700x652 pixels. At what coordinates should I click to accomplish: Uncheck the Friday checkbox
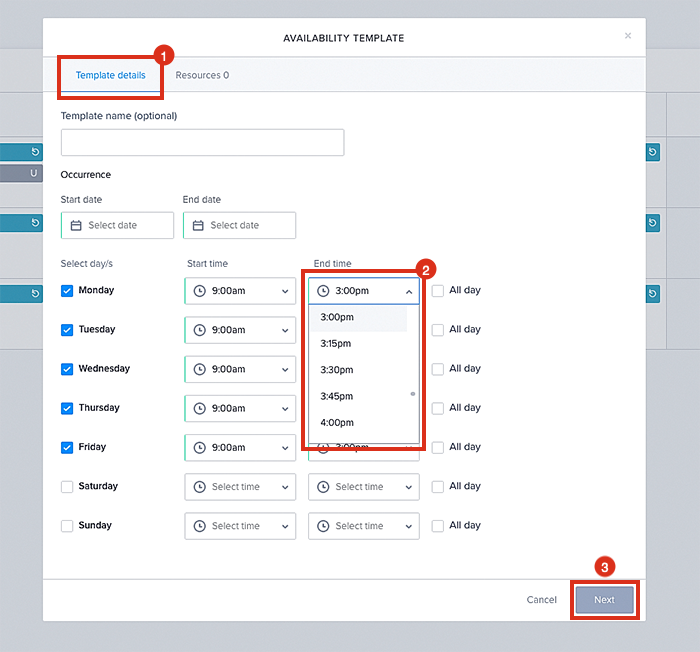point(67,447)
